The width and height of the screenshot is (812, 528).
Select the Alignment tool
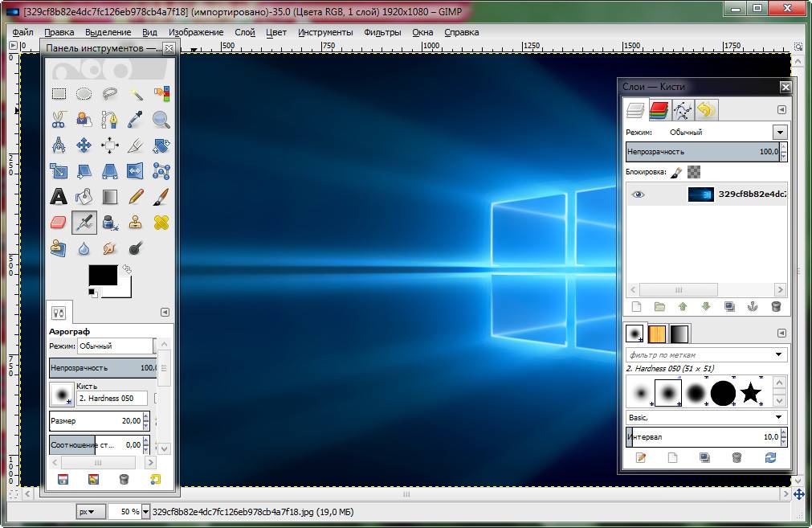tap(110, 145)
